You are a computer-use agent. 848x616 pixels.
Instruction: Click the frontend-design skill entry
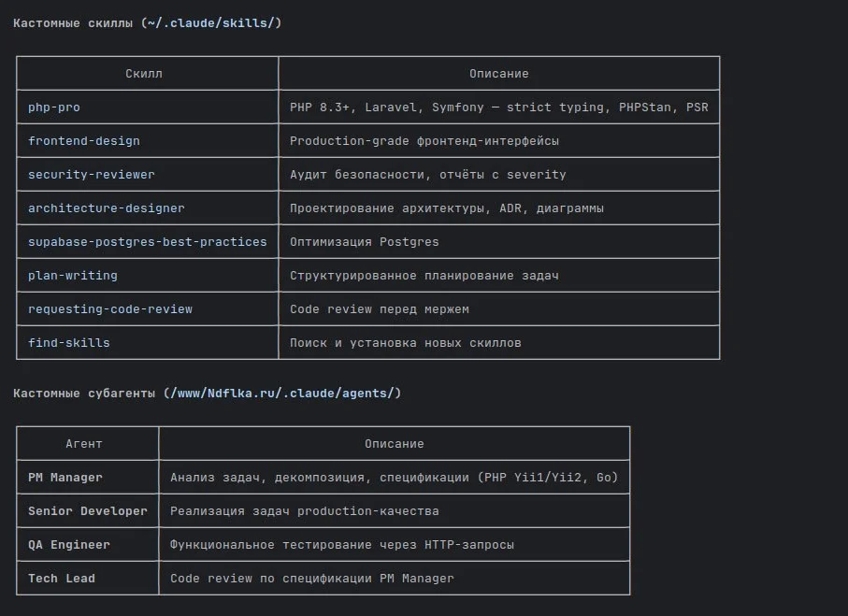coord(84,141)
